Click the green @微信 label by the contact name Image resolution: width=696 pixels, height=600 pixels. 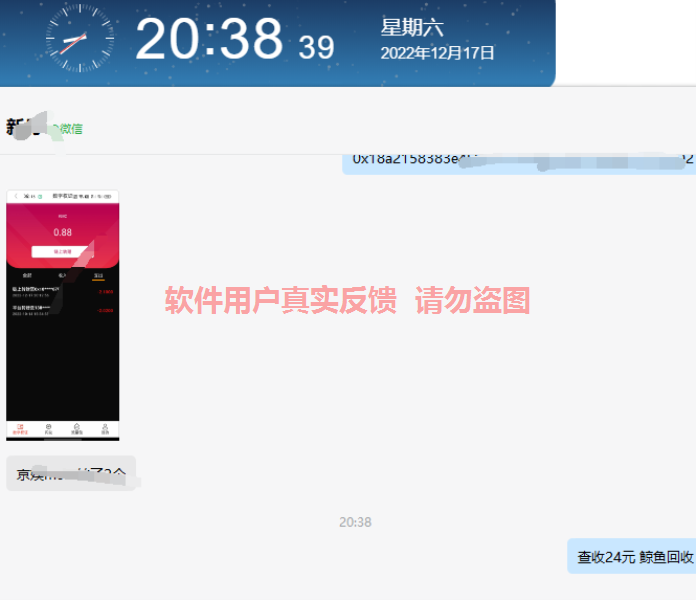[68, 128]
